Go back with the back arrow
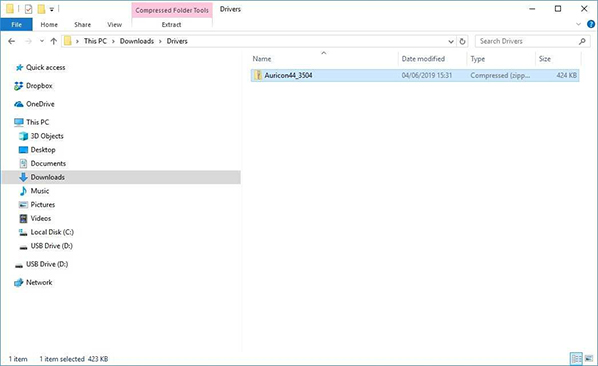The height and width of the screenshot is (366, 598). tap(11, 41)
